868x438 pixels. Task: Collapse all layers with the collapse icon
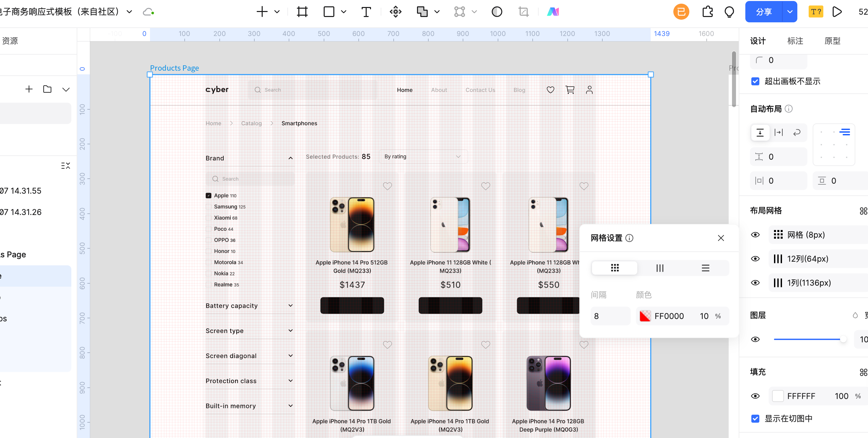(x=66, y=166)
